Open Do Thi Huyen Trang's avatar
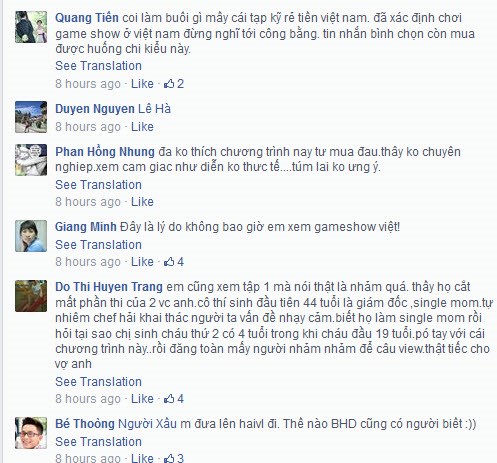This screenshot has width=497, height=463. pos(31,296)
